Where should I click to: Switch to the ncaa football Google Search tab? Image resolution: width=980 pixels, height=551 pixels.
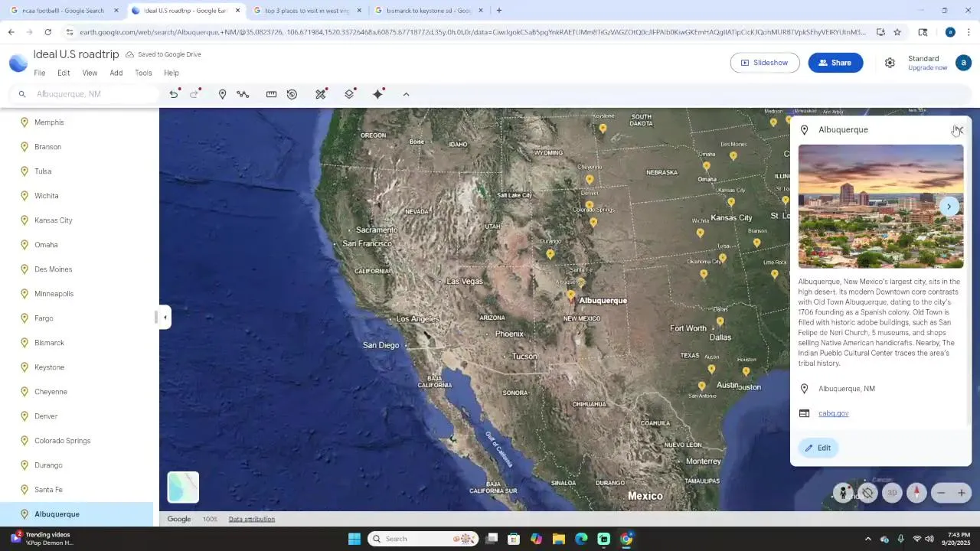(x=64, y=11)
